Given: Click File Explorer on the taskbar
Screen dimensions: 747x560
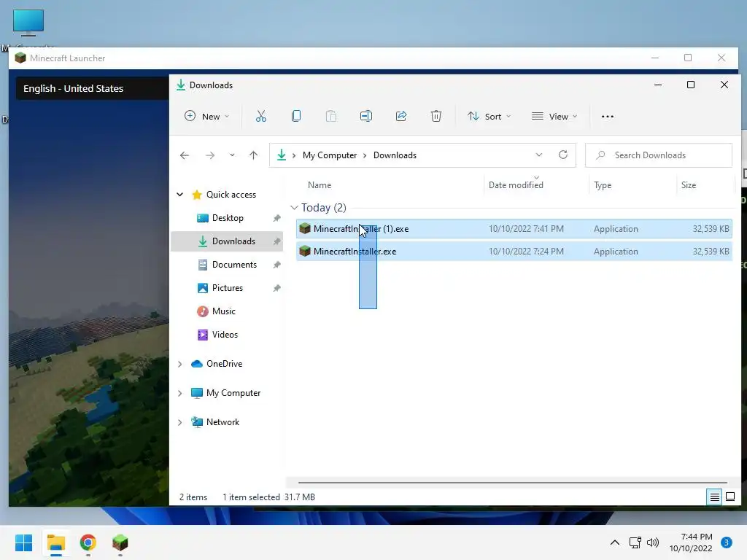Looking at the screenshot, I should 56,542.
